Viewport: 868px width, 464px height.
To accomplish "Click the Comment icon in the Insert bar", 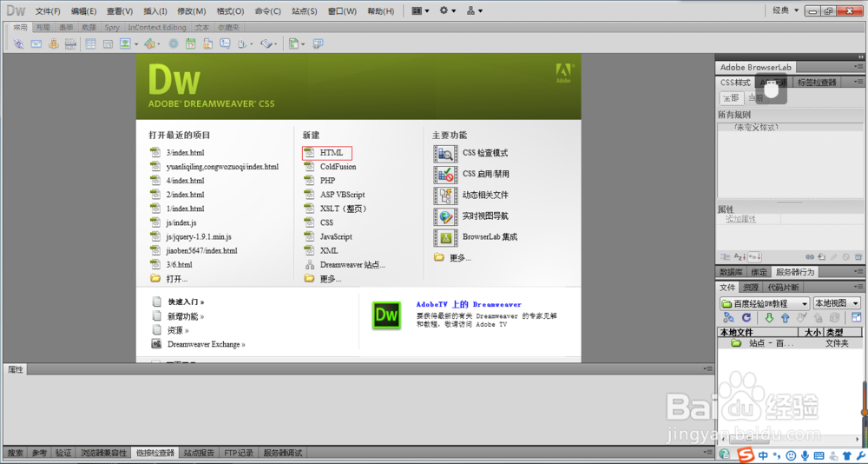I will (225, 43).
